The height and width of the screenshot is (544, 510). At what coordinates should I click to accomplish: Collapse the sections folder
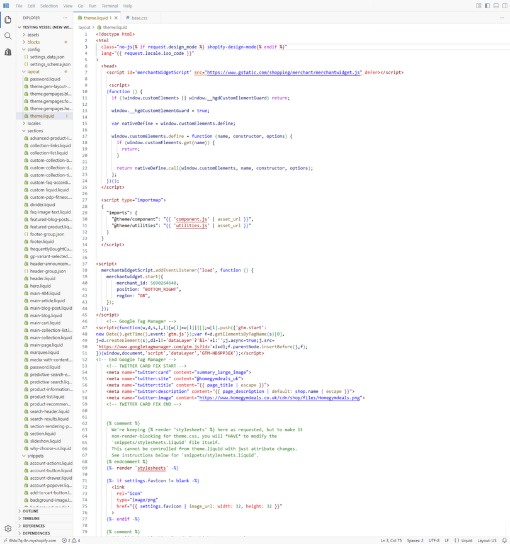coord(35,131)
